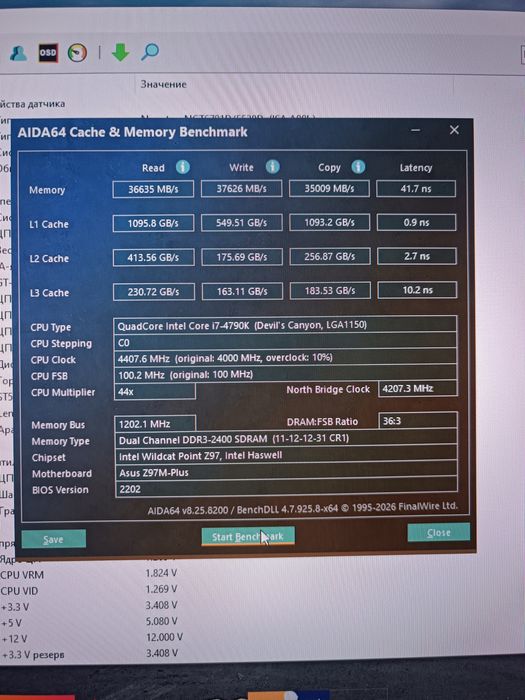
Task: Click the CPU Stepping C0 field
Action: [x=285, y=342]
